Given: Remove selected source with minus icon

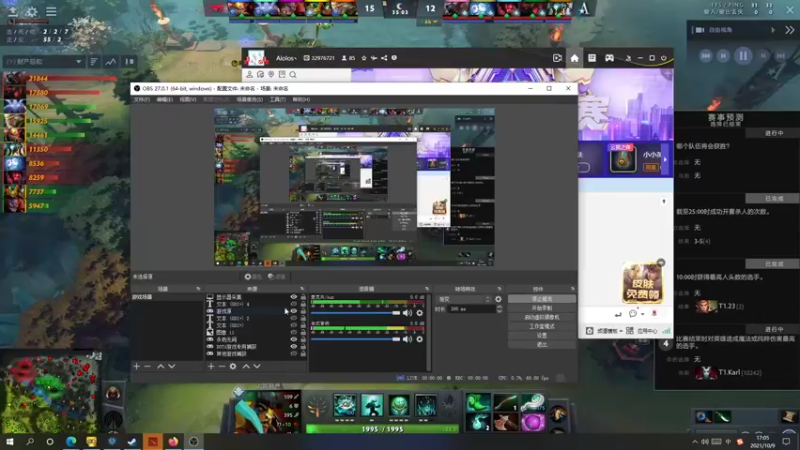Looking at the screenshot, I should coord(222,366).
